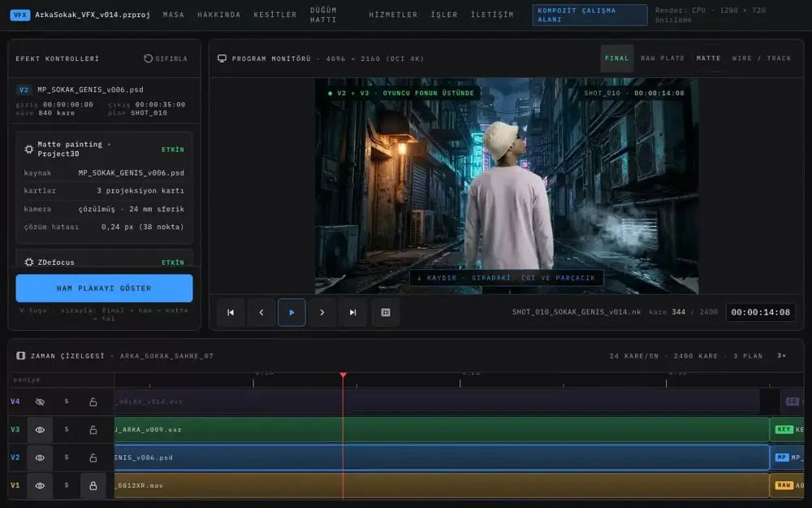Image resolution: width=812 pixels, height=508 pixels.
Task: Click the SIFIRLA reset button
Action: pyautogui.click(x=165, y=59)
